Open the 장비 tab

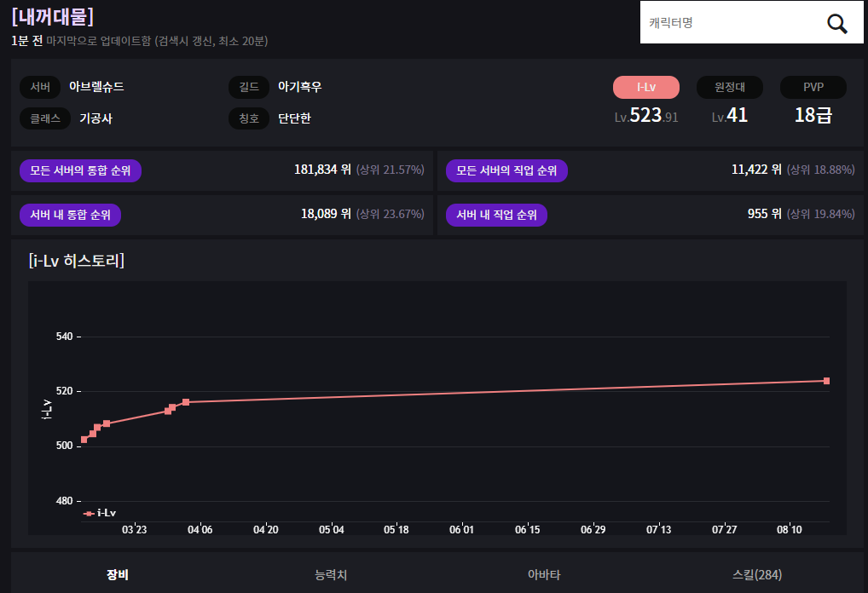pyautogui.click(x=118, y=575)
